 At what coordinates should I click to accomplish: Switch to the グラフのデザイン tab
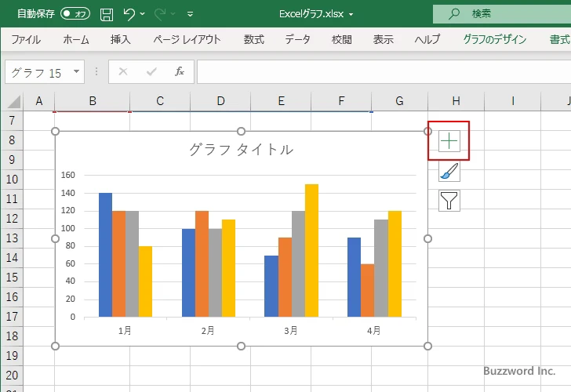tap(494, 39)
